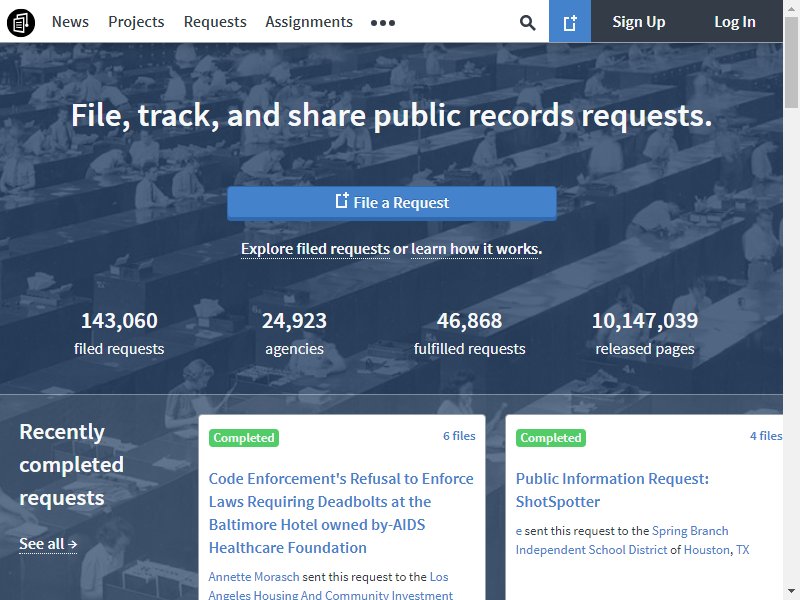Click the Log In button
The width and height of the screenshot is (800, 600).
click(x=735, y=21)
